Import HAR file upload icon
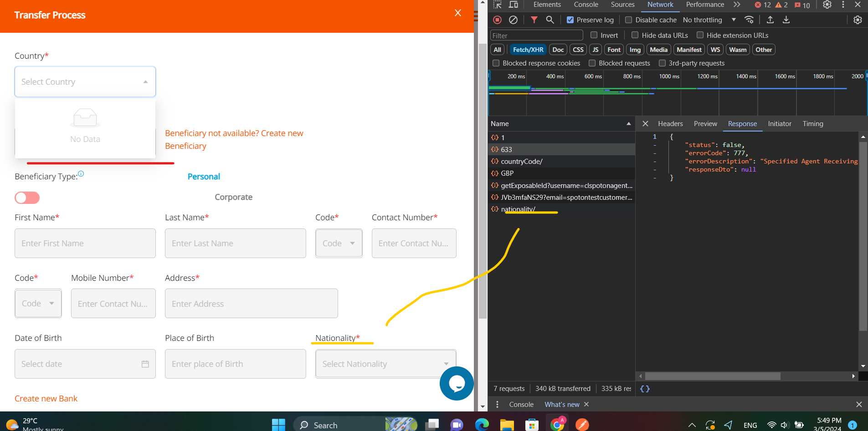The height and width of the screenshot is (431, 868). click(x=770, y=20)
